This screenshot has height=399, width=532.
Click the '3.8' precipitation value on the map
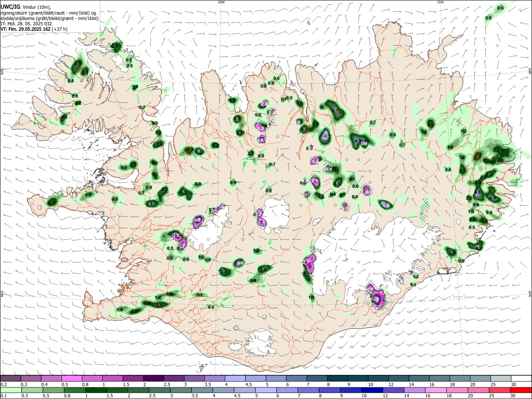pos(224,271)
